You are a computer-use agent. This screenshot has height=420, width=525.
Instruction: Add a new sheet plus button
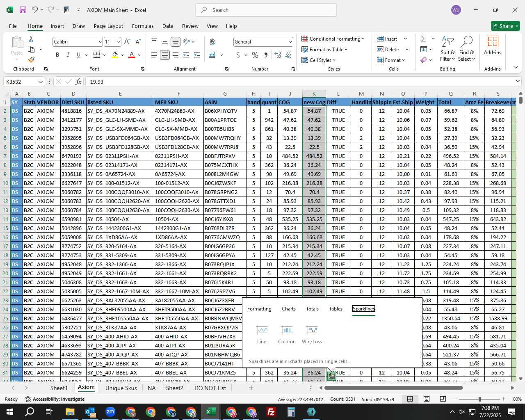[x=251, y=388]
